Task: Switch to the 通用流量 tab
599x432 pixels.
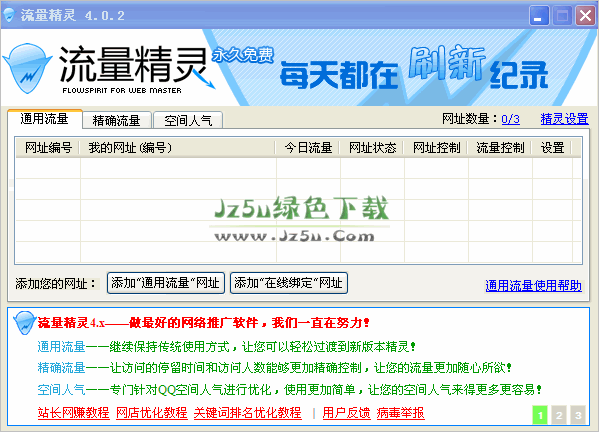Action: click(x=44, y=119)
